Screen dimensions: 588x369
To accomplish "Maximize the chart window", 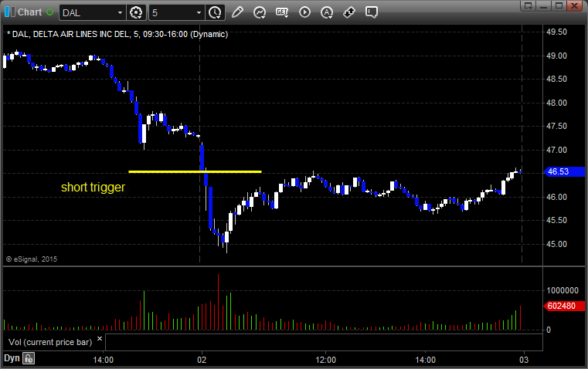I will [559, 5].
